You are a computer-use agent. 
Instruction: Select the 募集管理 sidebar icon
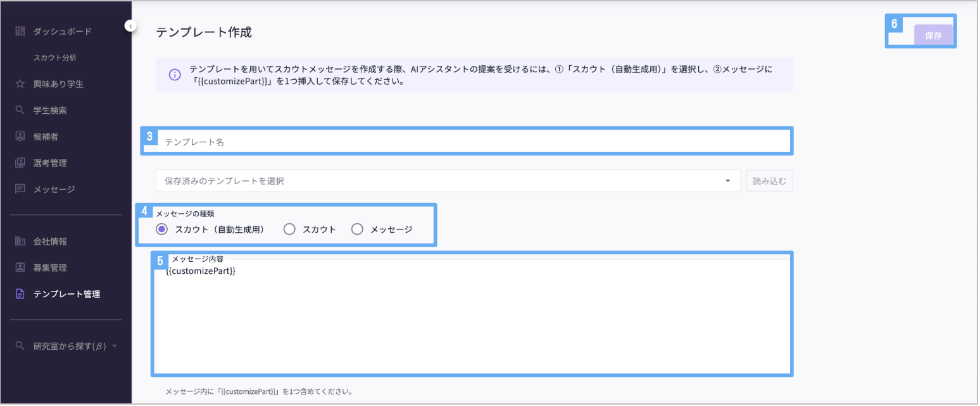pyautogui.click(x=19, y=268)
